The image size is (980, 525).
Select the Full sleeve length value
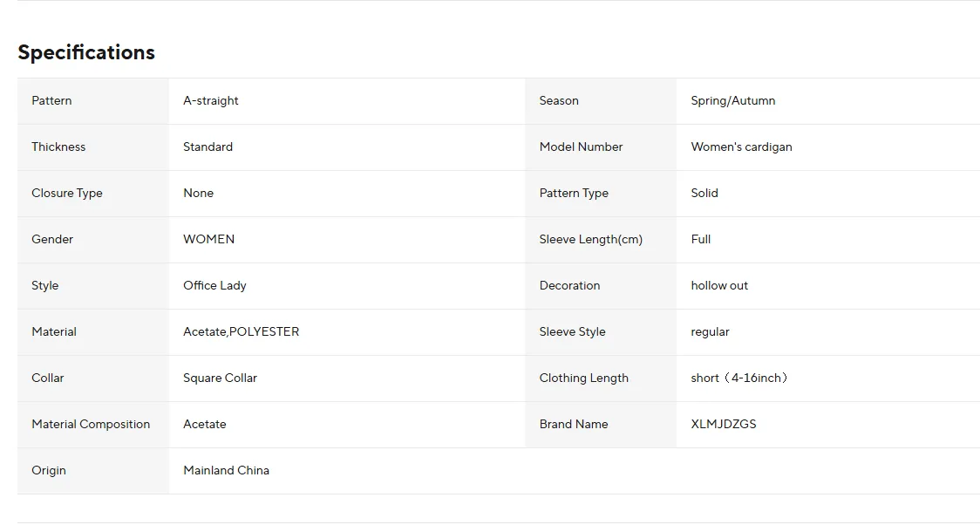701,239
